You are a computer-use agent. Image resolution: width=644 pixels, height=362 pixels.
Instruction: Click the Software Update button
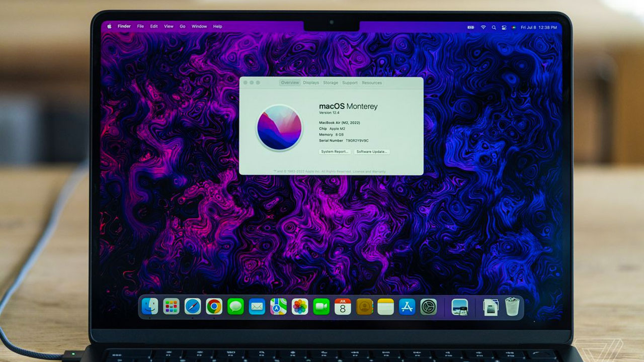pyautogui.click(x=372, y=151)
